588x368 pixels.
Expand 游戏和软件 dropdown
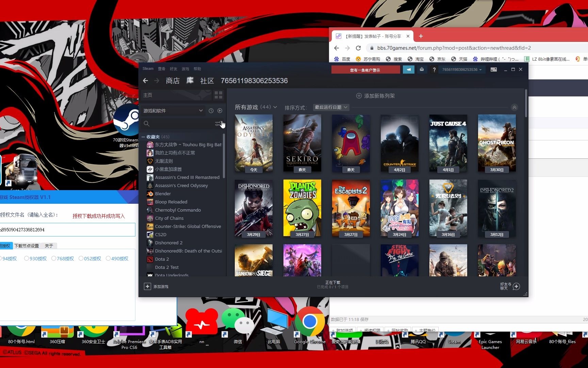(x=173, y=111)
